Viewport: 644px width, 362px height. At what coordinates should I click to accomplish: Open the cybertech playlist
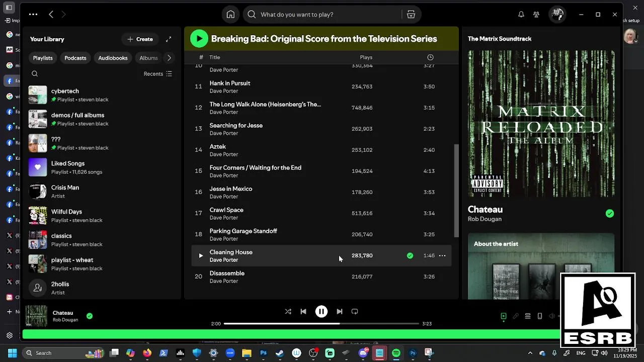tap(102, 95)
